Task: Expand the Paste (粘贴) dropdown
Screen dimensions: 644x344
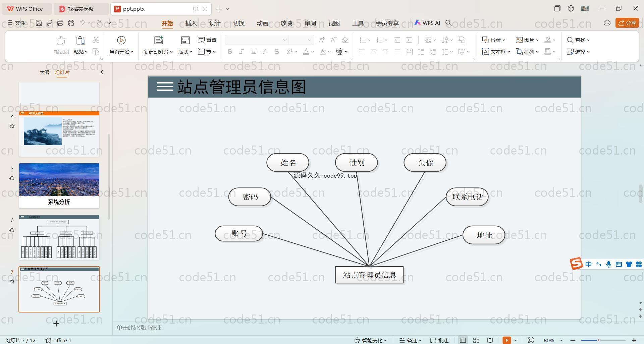Action: coord(80,52)
